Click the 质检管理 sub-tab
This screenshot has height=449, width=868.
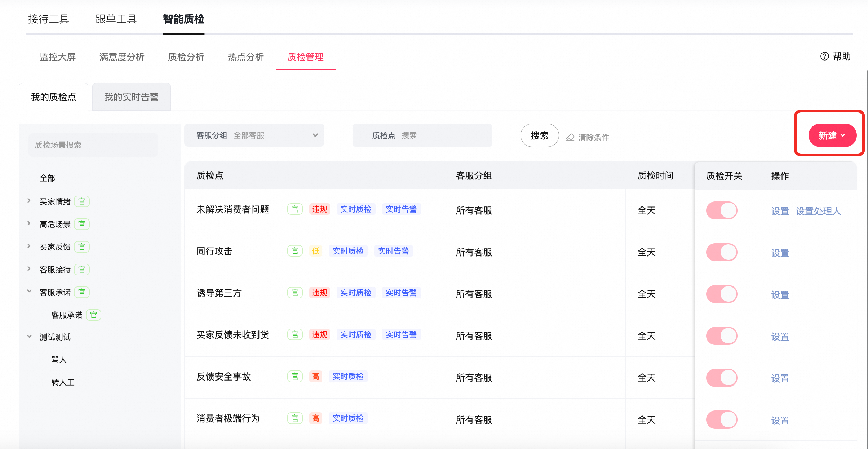[x=305, y=57]
